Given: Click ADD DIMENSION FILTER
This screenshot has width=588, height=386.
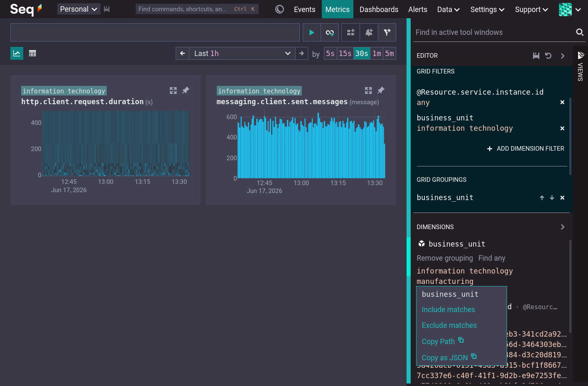Looking at the screenshot, I should 526,149.
